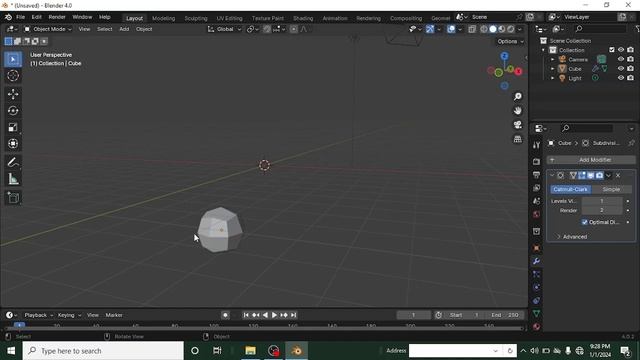Toggle X-ray display in viewport header
The width and height of the screenshot is (640, 360).
coord(472,29)
